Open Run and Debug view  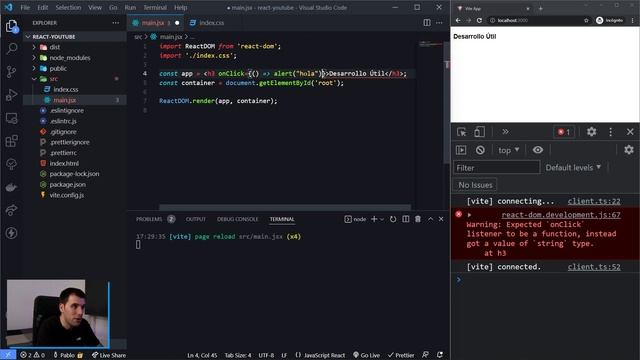pyautogui.click(x=11, y=95)
